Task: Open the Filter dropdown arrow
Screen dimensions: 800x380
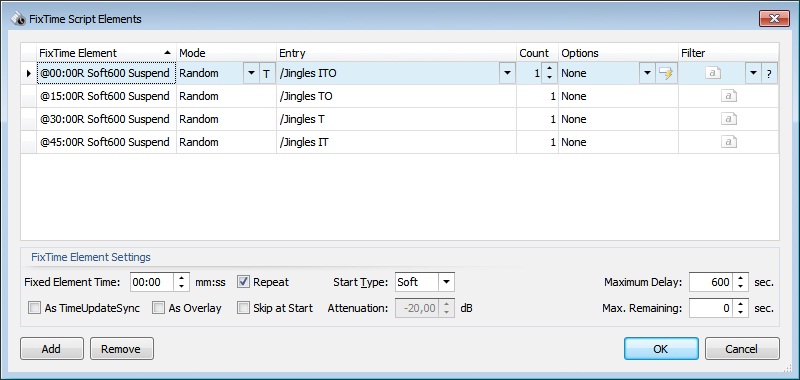Action: coord(753,73)
